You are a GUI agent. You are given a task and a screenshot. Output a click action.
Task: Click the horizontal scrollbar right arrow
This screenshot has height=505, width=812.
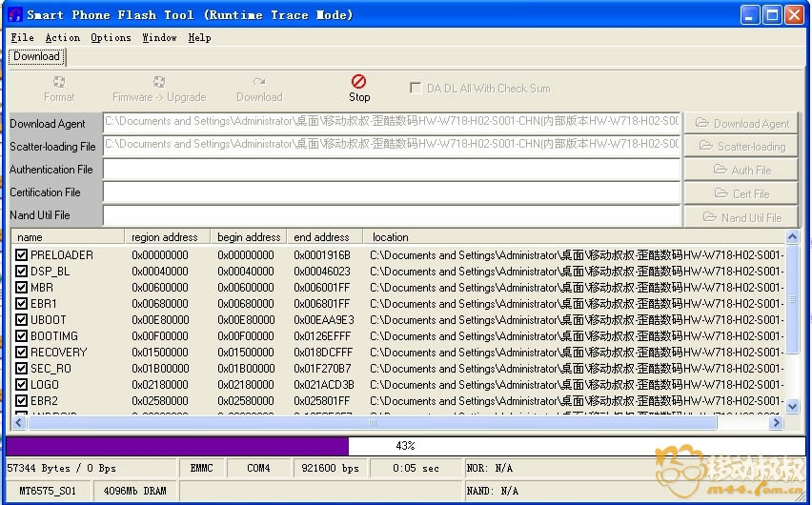pyautogui.click(x=777, y=422)
